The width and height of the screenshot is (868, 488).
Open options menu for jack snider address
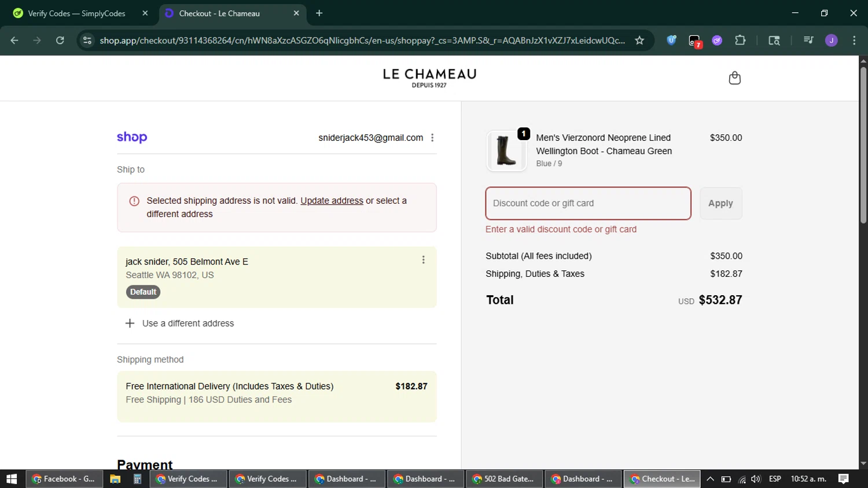(424, 260)
